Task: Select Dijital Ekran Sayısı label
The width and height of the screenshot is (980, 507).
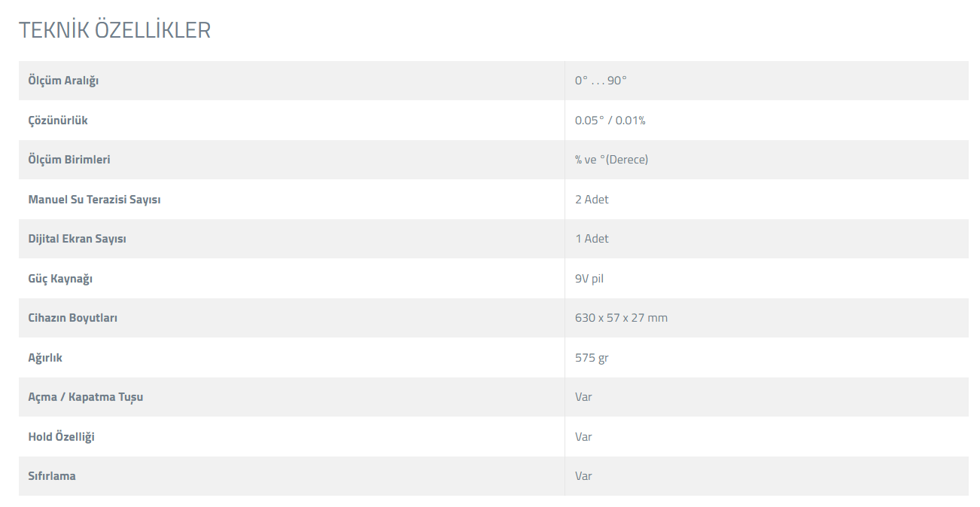Action: 77,239
